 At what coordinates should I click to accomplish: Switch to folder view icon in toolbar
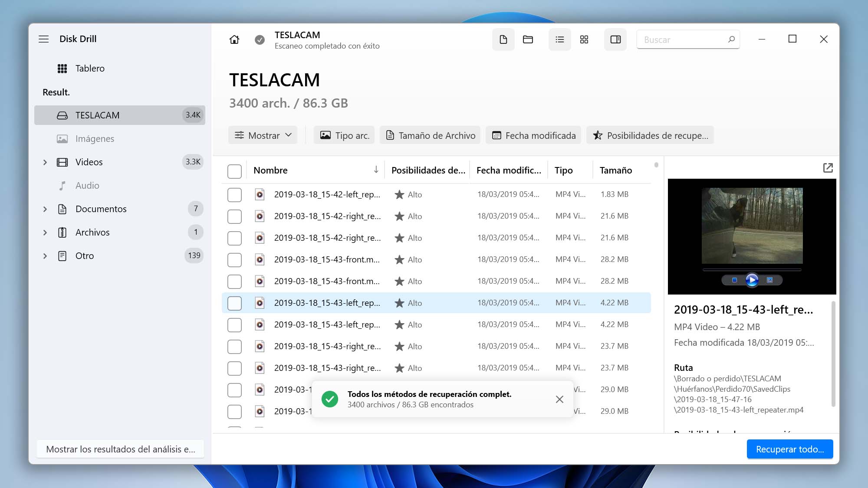[x=528, y=39]
